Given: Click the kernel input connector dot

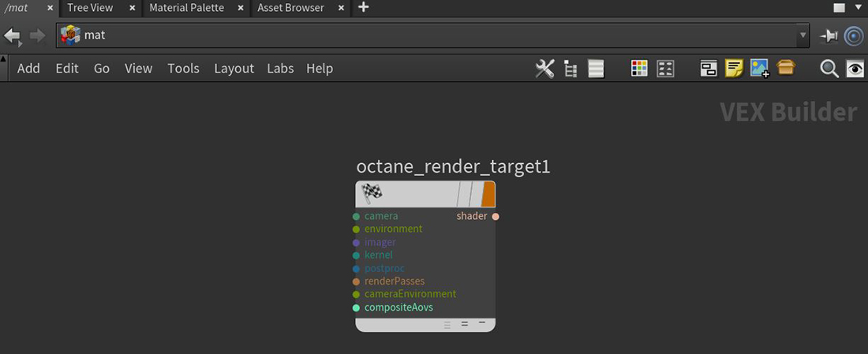Looking at the screenshot, I should click(x=356, y=255).
